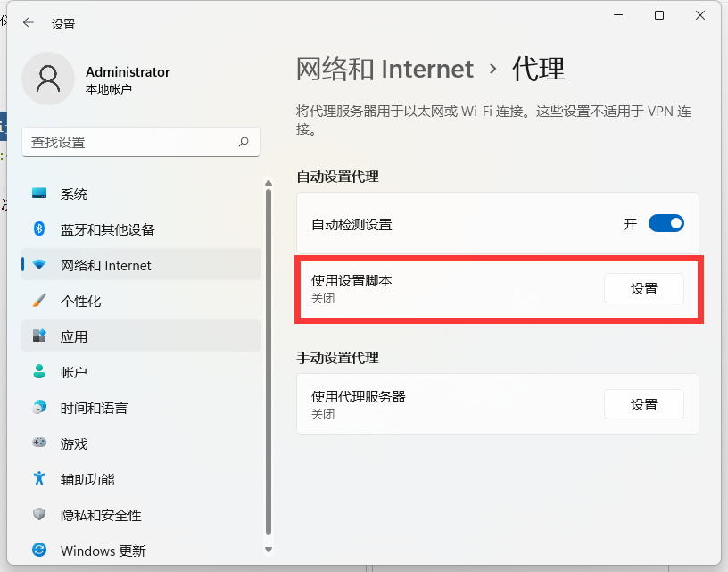Click the Administrator profile avatar

48,79
